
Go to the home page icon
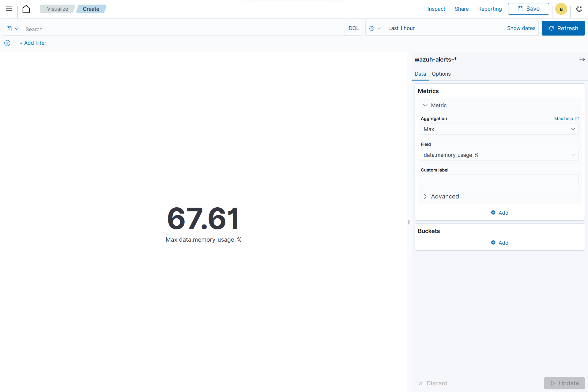pyautogui.click(x=26, y=9)
